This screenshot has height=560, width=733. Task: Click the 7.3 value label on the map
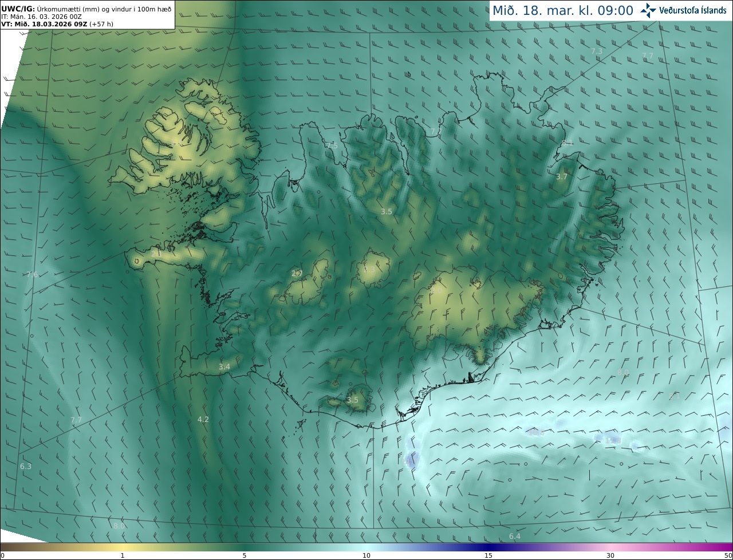click(597, 51)
